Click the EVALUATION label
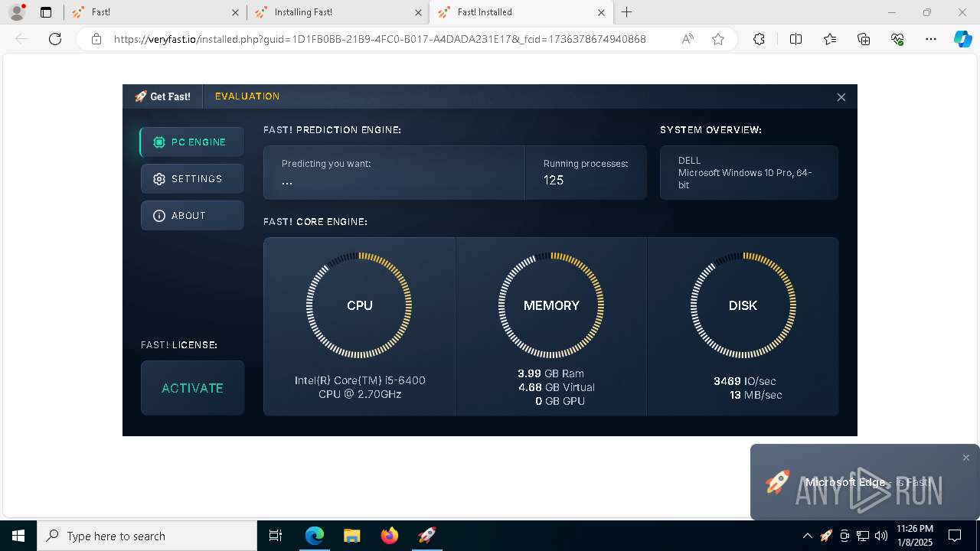Viewport: 980px width, 551px height. 247,96
